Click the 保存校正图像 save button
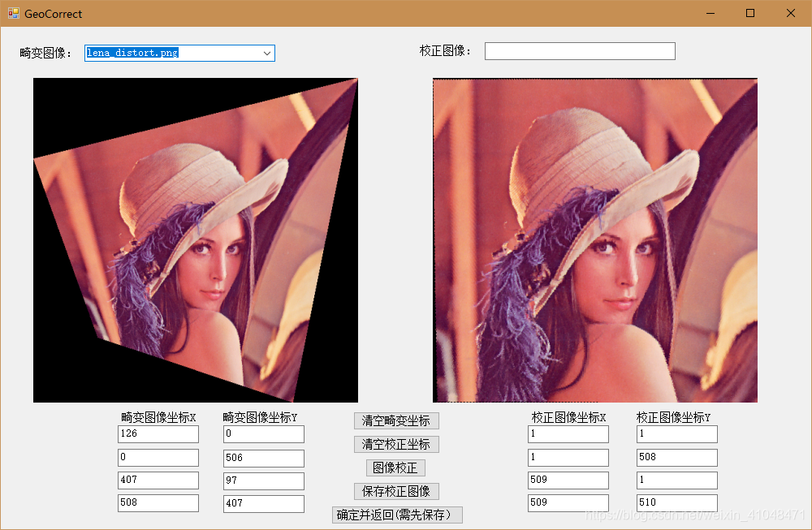 396,491
